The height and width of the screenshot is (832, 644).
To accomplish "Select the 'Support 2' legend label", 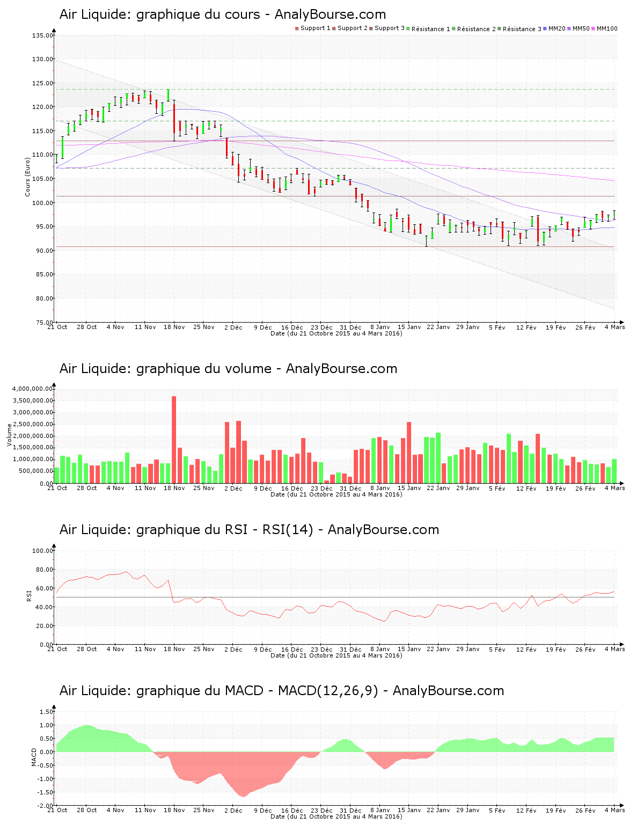I will (x=353, y=28).
